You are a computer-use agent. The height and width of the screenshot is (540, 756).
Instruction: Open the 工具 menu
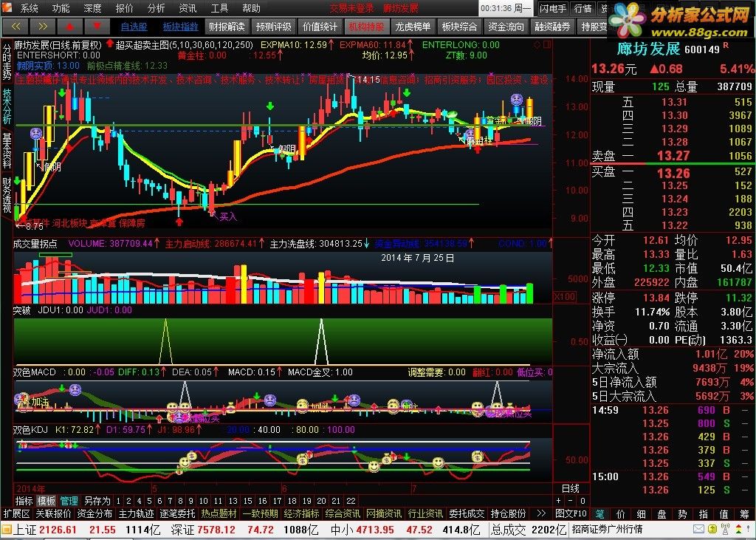point(219,8)
